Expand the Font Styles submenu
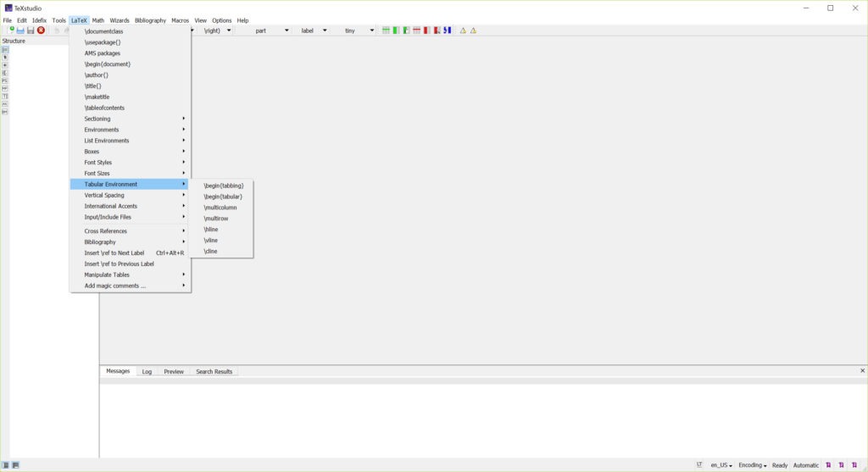The image size is (868, 472). coord(130,162)
